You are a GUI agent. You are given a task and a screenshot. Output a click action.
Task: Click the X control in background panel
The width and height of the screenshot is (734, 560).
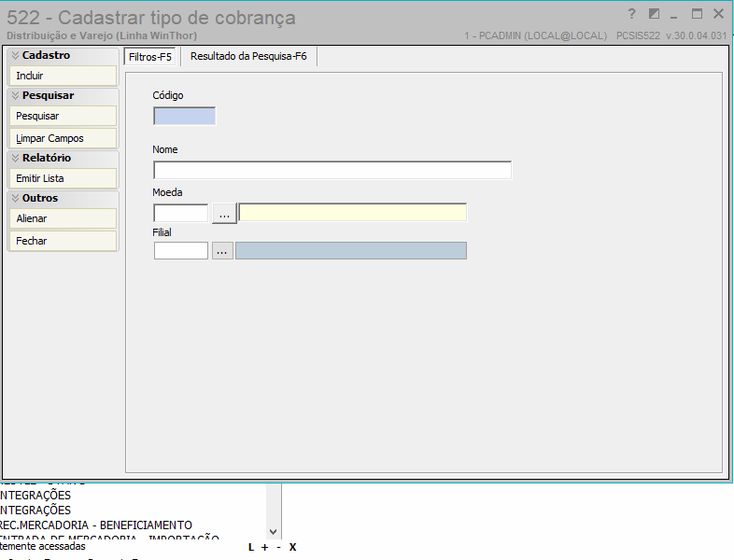point(292,547)
